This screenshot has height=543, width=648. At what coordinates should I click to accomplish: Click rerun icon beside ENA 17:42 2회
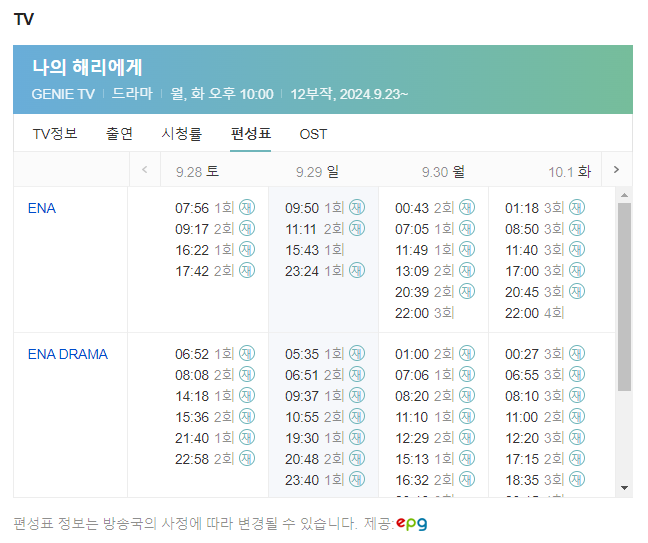[247, 271]
